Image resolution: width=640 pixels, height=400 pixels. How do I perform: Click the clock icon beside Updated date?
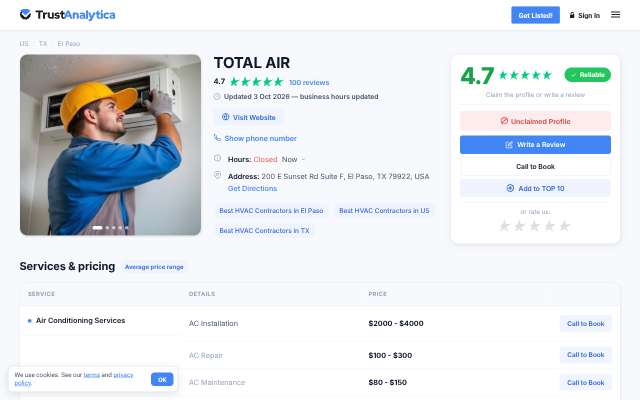pos(217,96)
